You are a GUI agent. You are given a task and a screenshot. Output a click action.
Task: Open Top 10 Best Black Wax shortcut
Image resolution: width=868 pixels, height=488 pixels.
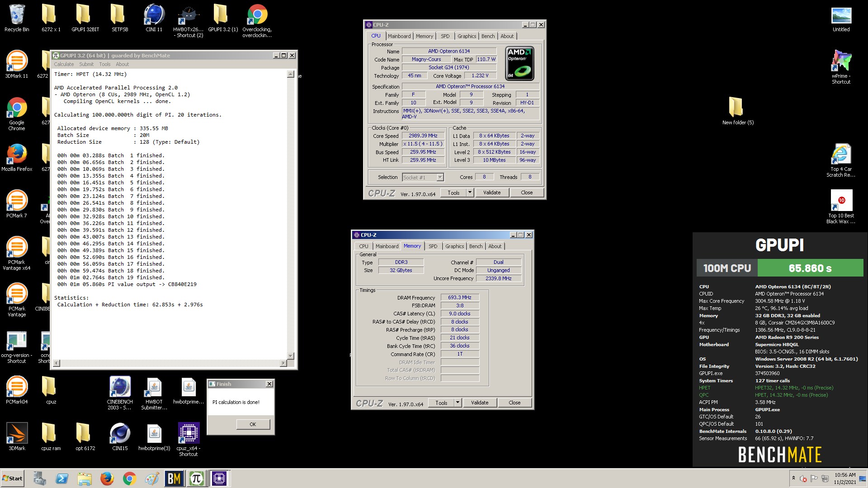tap(841, 206)
